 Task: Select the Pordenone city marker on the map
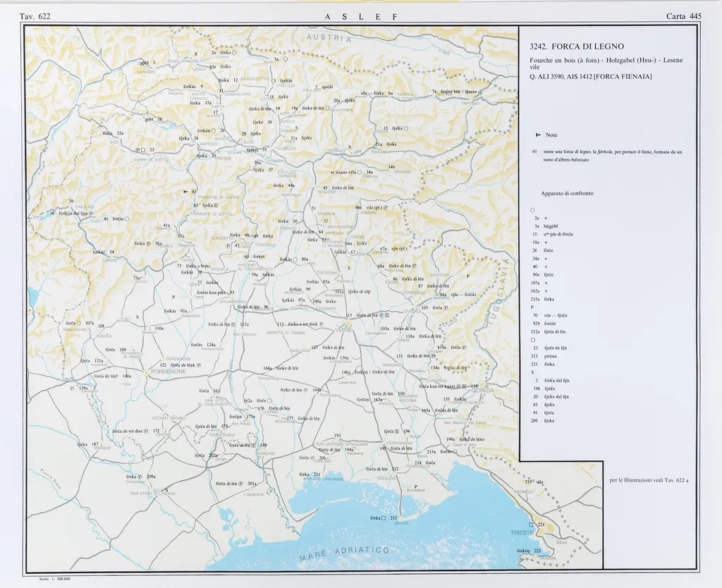click(147, 371)
